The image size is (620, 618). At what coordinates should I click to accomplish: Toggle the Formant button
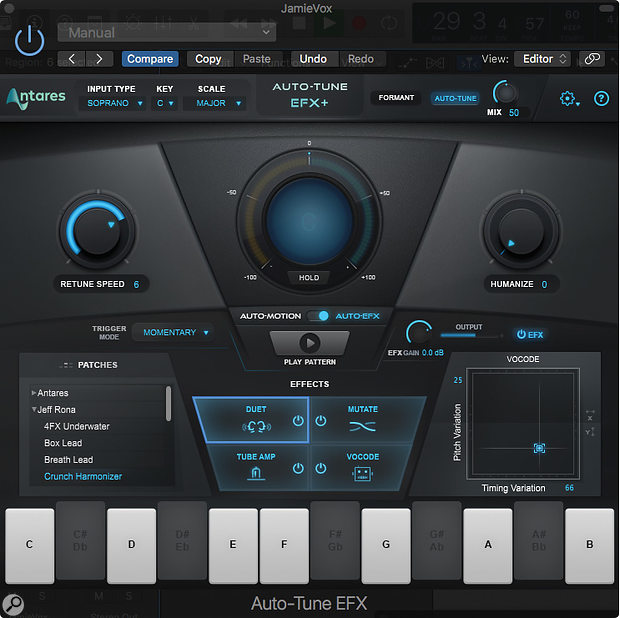point(396,98)
